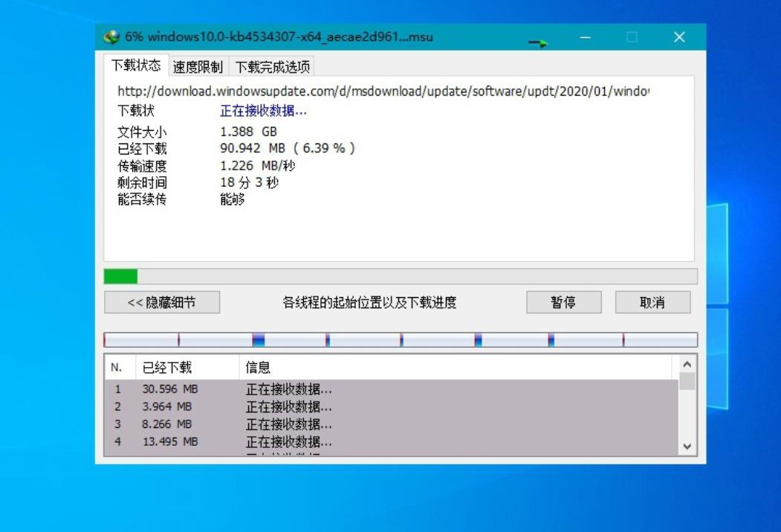The width and height of the screenshot is (781, 532).
Task: Click the 各线程的起始位置以及下载进度 label
Action: 369,302
